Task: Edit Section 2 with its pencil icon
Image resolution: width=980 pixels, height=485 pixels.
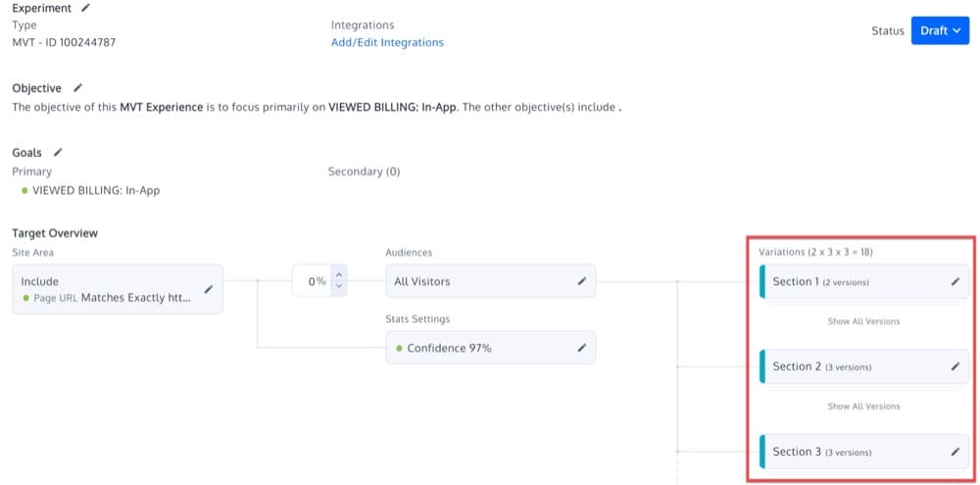Action: [x=955, y=366]
